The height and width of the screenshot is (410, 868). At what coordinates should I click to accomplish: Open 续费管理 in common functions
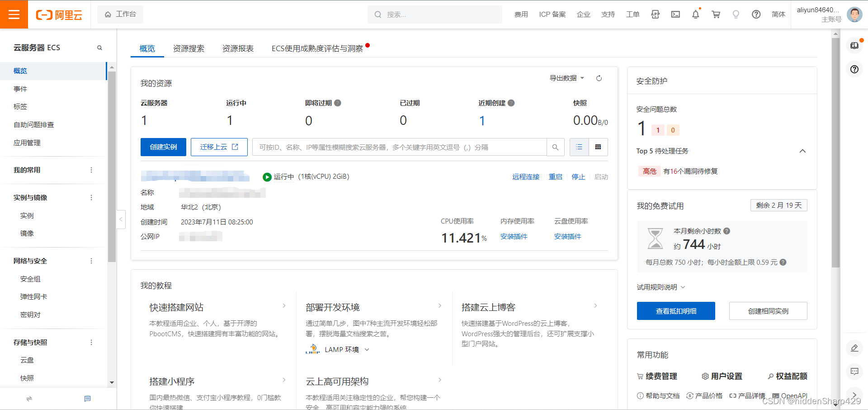[657, 377]
